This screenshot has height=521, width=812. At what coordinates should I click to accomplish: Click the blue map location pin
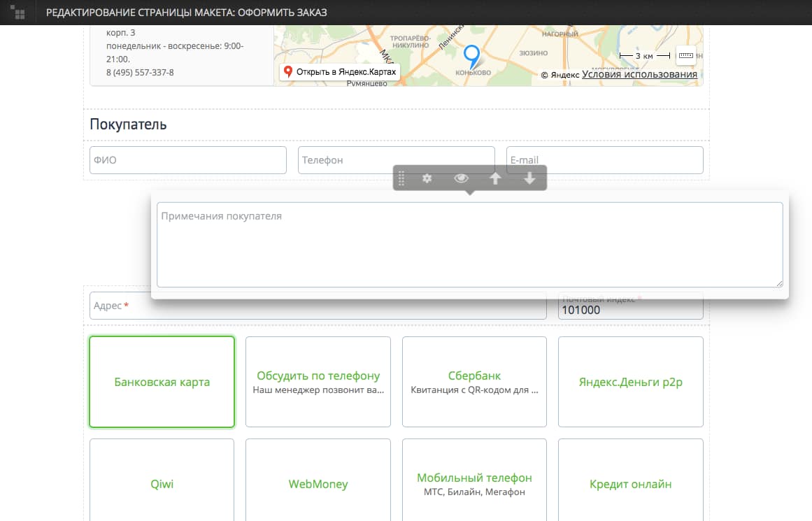tap(472, 55)
